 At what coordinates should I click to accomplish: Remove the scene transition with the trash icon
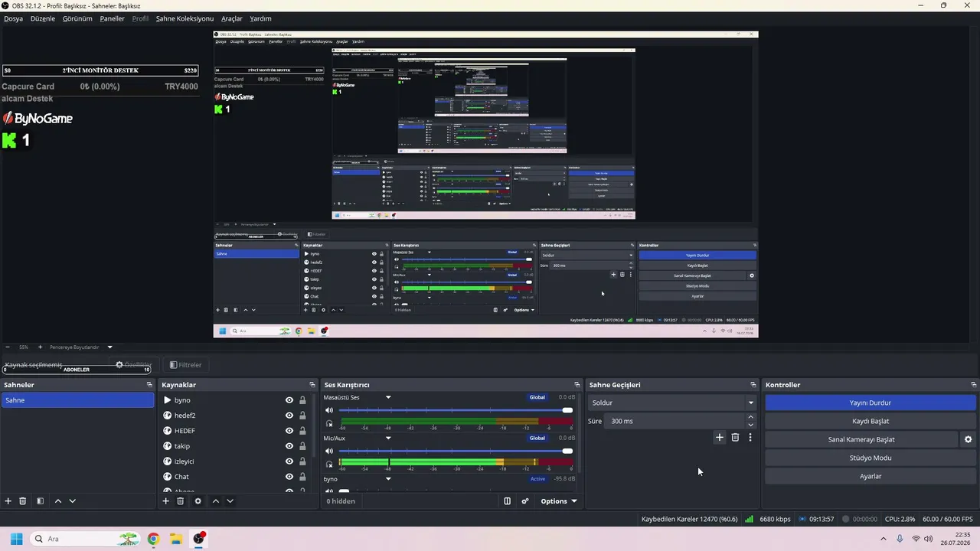pyautogui.click(x=735, y=438)
